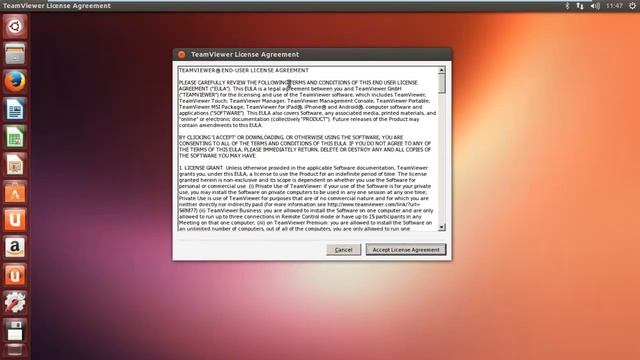640x360 pixels.
Task: Close the TeamViewer License Agreement dialog
Action: [182, 54]
